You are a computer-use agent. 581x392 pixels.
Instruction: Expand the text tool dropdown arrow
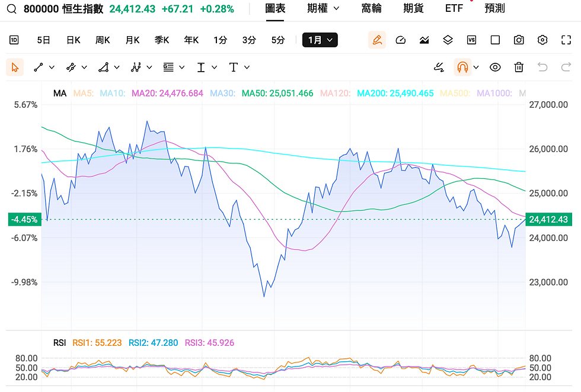[x=247, y=68]
